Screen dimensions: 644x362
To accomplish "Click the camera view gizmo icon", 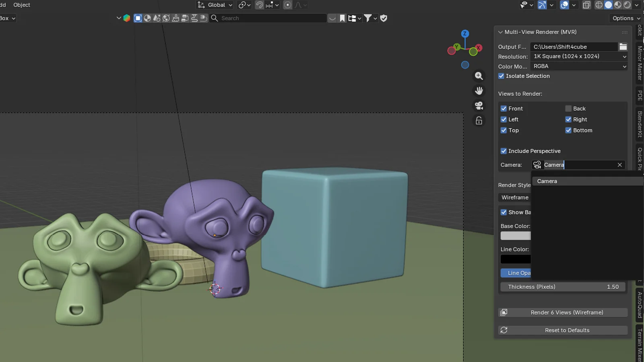I will (479, 105).
